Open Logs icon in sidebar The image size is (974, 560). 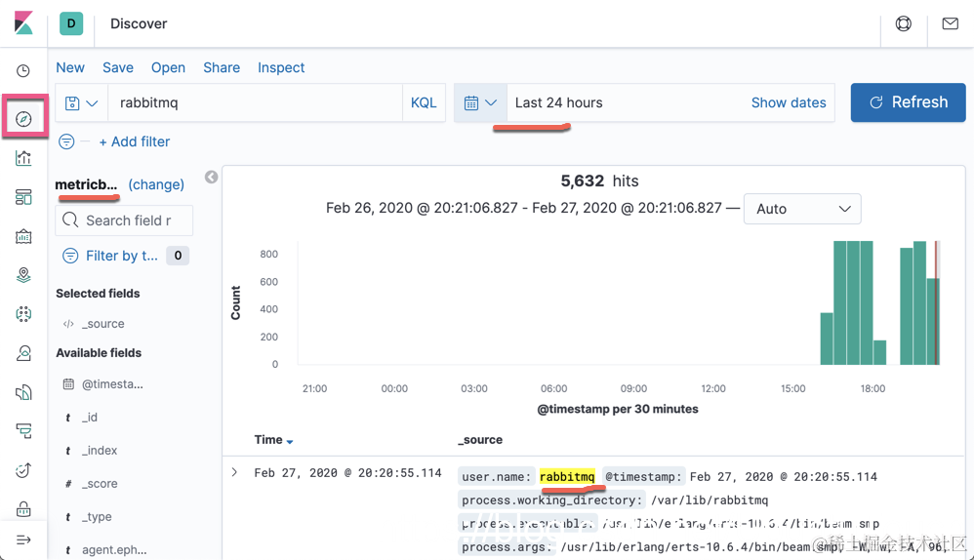click(23, 392)
